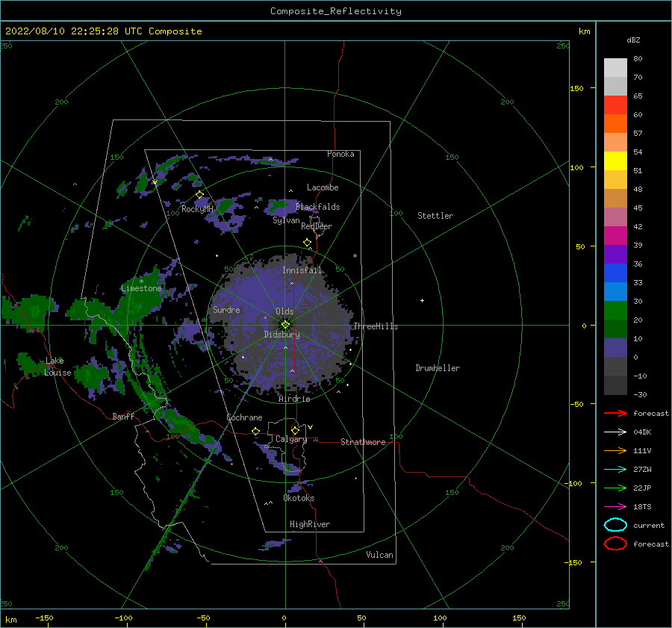Screen dimensions: 672x628
Task: Click the Lake Louise label
Action: point(57,367)
